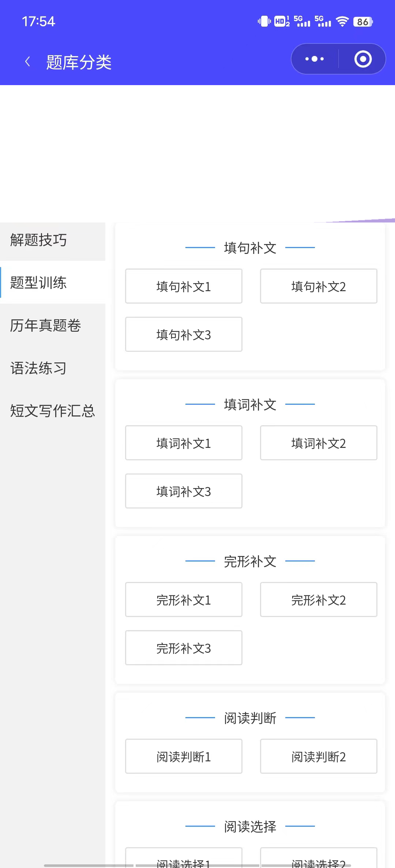395x868 pixels.
Task: Choose the 填句补文3 exercise
Action: click(x=184, y=335)
